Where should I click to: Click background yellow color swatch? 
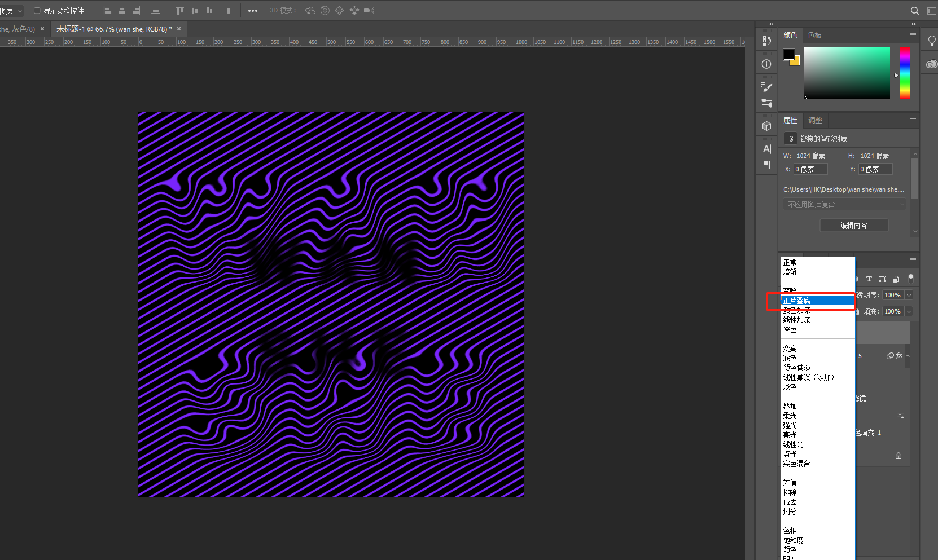coord(796,62)
